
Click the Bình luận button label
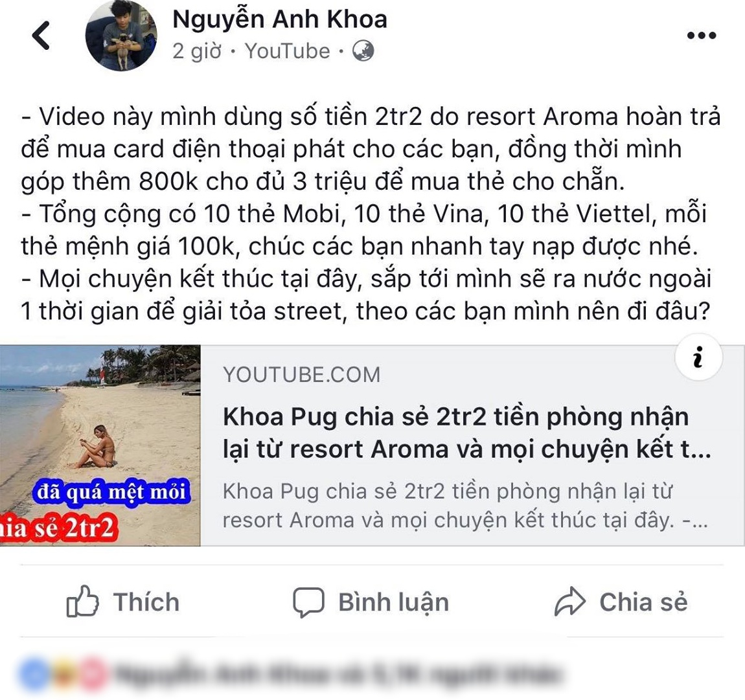pyautogui.click(x=393, y=603)
